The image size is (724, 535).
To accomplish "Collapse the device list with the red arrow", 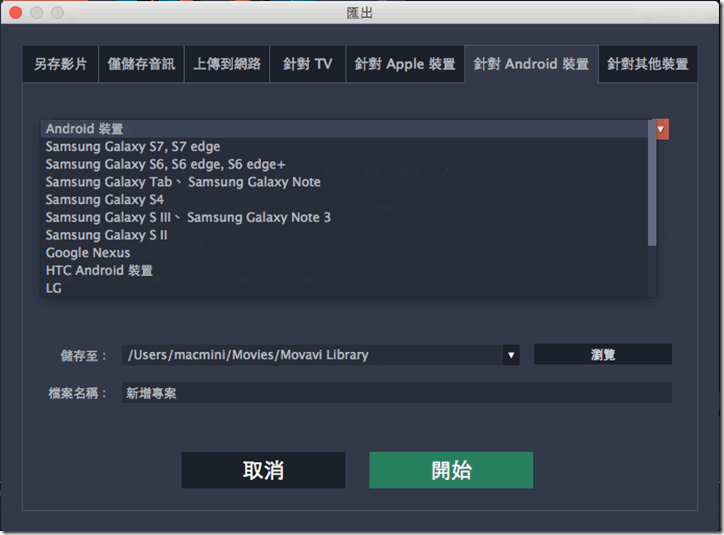I will pyautogui.click(x=661, y=129).
